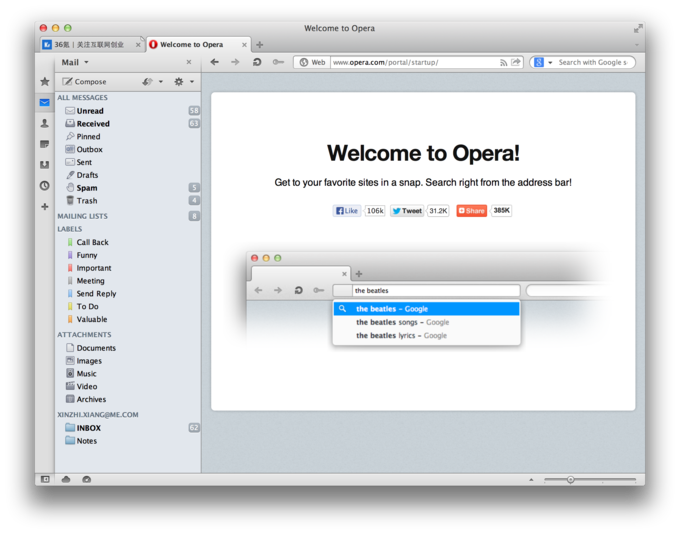Select the Mail envelope panel icon

(x=45, y=102)
